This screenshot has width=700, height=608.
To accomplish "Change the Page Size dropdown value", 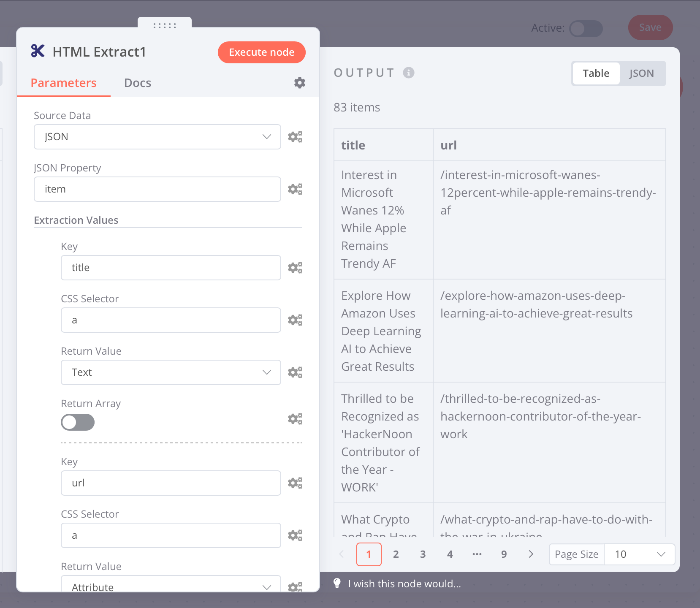I will pyautogui.click(x=639, y=554).
